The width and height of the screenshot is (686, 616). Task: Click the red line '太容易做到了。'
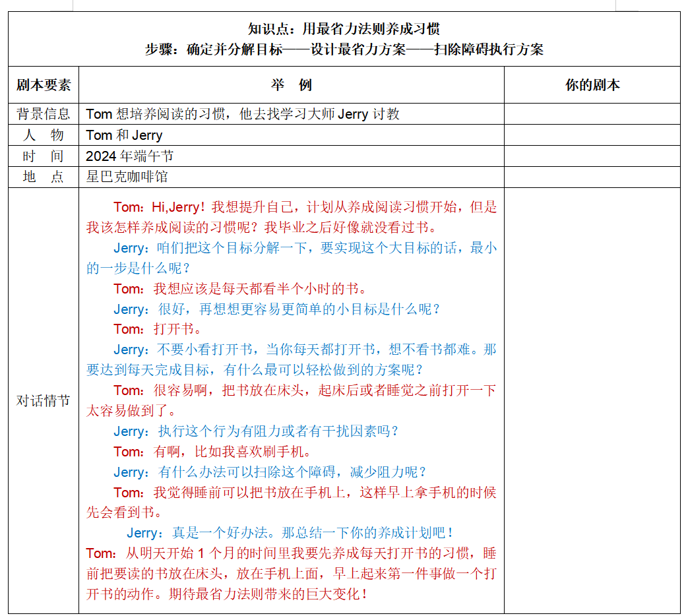coord(131,410)
